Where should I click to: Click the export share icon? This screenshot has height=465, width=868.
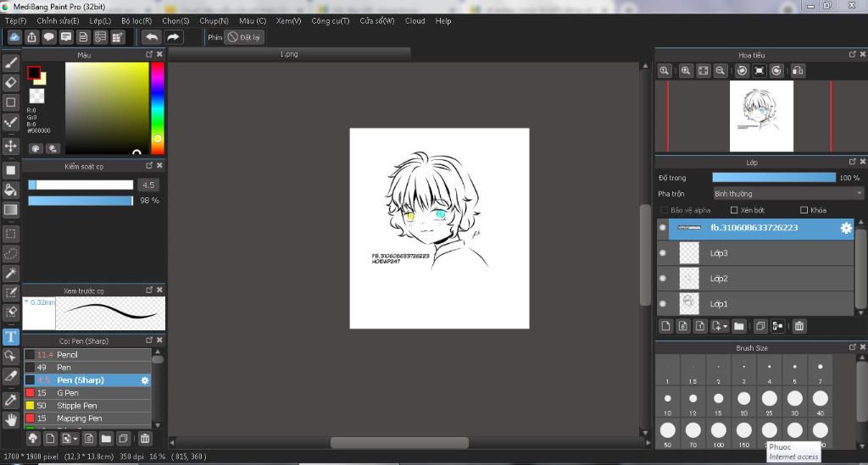(31, 37)
